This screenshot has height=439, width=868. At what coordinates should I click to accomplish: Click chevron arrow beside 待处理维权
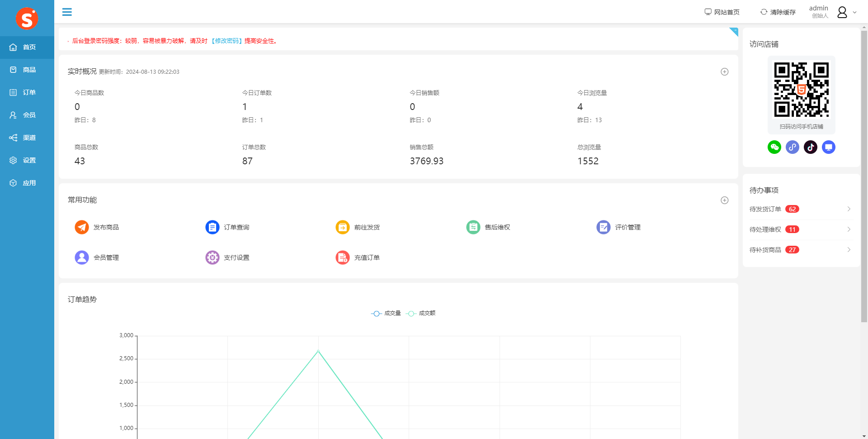[x=849, y=229]
